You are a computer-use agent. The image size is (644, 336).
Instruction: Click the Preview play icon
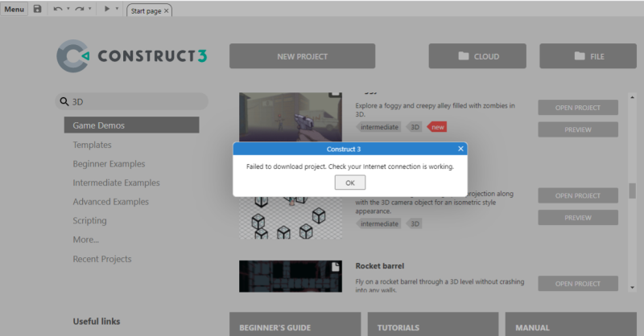(x=107, y=9)
